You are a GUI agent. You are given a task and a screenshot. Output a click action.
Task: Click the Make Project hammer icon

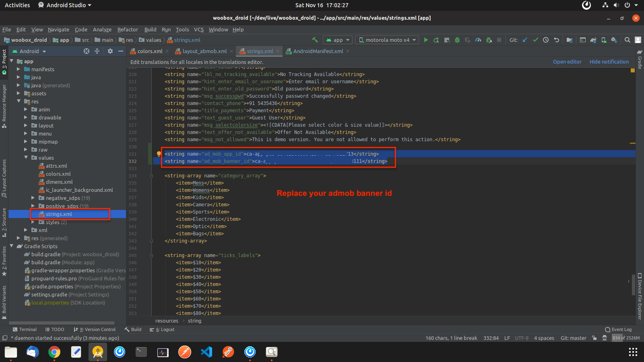315,40
